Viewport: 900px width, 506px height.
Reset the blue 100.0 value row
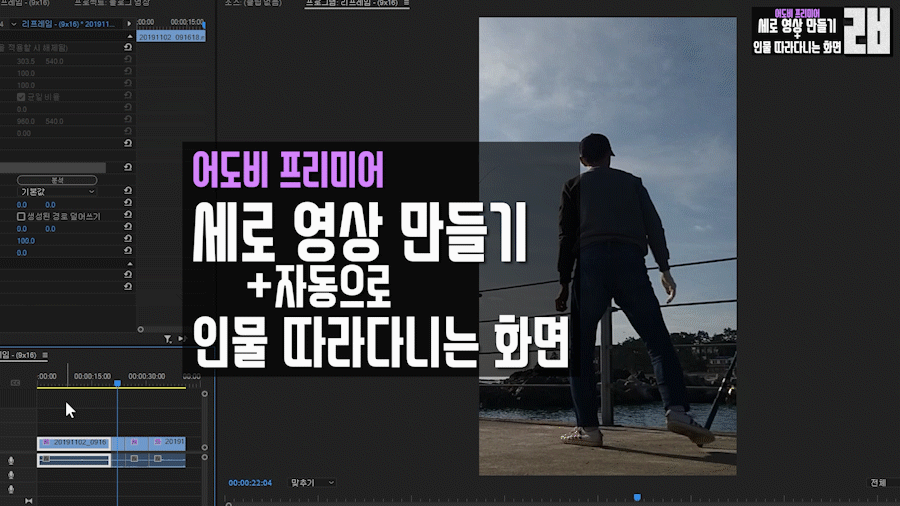(x=127, y=239)
